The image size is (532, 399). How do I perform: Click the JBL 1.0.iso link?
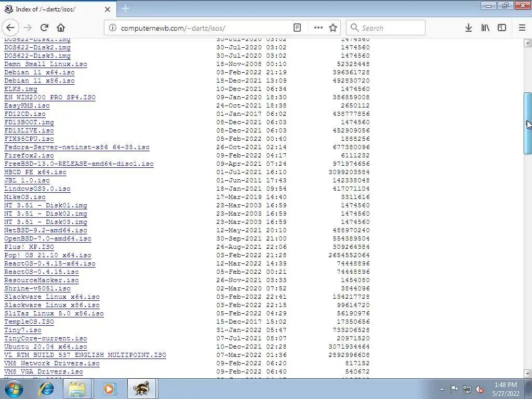click(27, 180)
